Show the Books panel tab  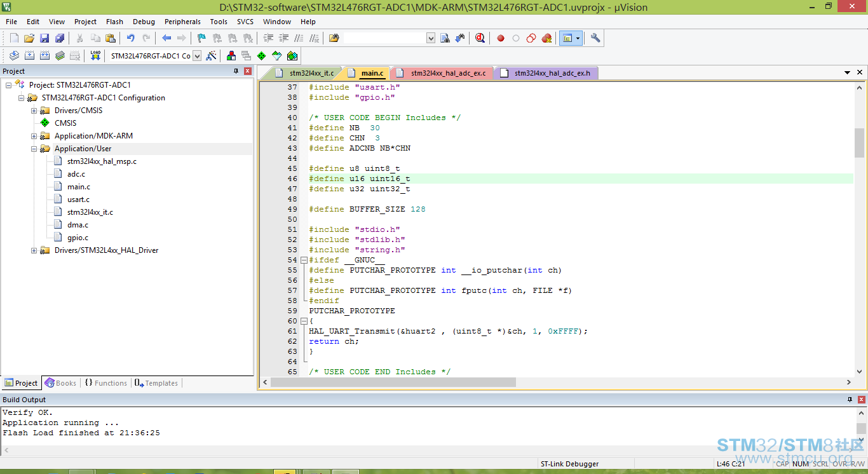[60, 383]
